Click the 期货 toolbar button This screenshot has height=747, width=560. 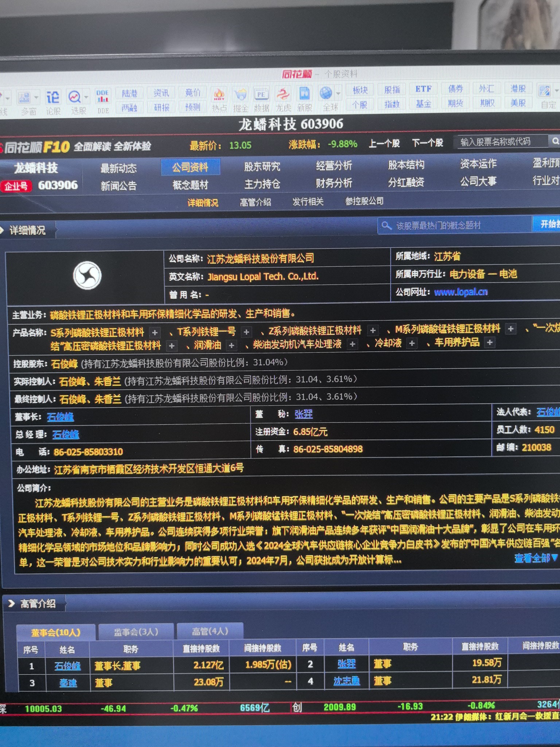[x=455, y=104]
